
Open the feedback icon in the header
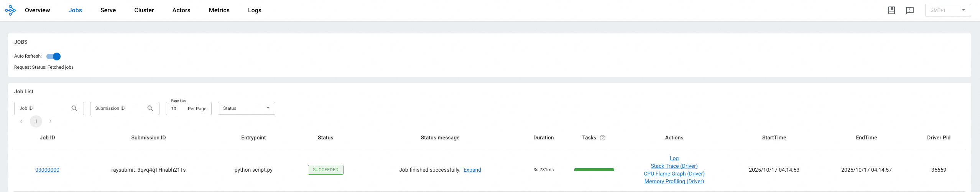click(910, 10)
